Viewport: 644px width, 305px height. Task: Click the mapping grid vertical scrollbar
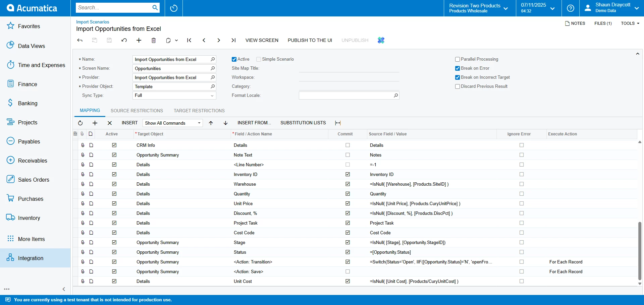(640, 251)
